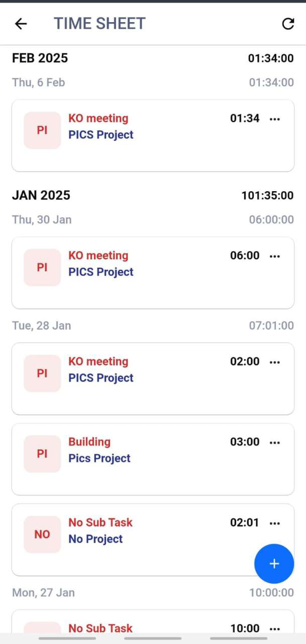Tap PI badge on 6 Feb entry
This screenshot has height=644, width=306.
42,130
